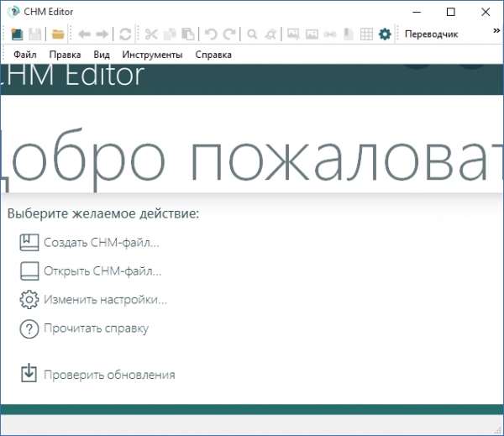Open the Инструменты menu

pyautogui.click(x=152, y=55)
